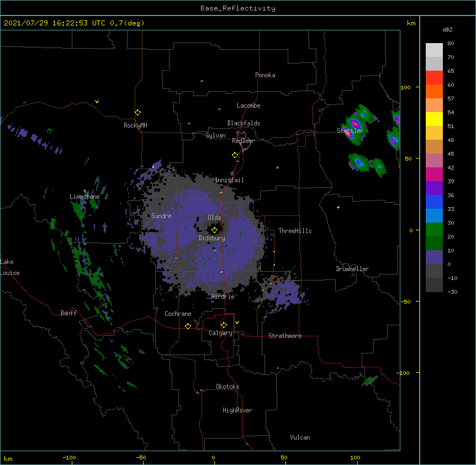Click the strong storm cell over Stettler
This screenshot has height=465, width=476.
pos(355,125)
